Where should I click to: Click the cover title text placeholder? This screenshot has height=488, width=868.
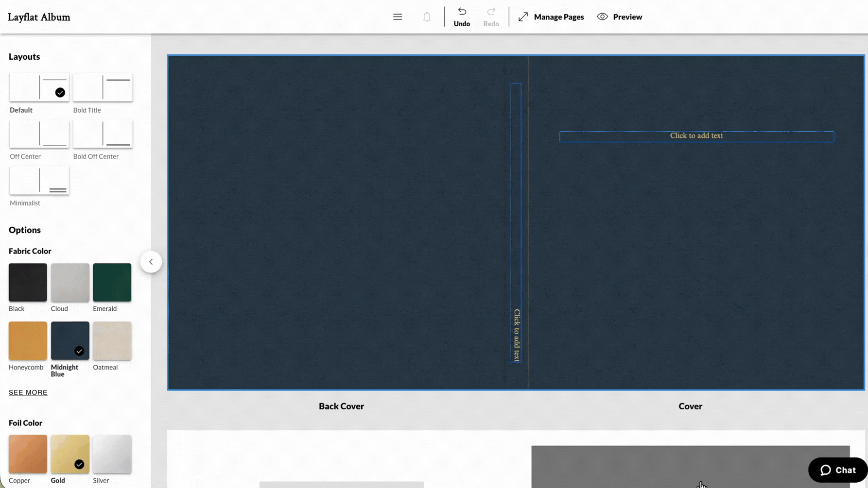pos(696,136)
